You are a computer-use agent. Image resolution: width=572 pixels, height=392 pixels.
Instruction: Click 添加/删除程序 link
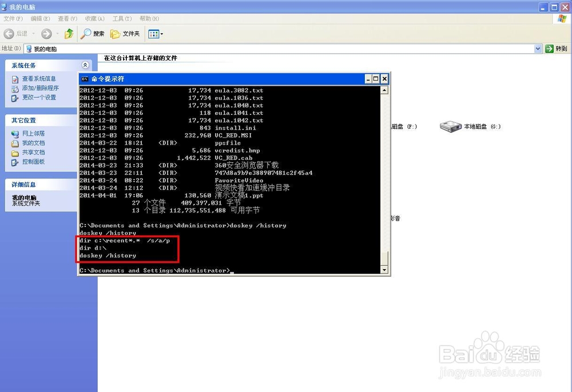(41, 88)
